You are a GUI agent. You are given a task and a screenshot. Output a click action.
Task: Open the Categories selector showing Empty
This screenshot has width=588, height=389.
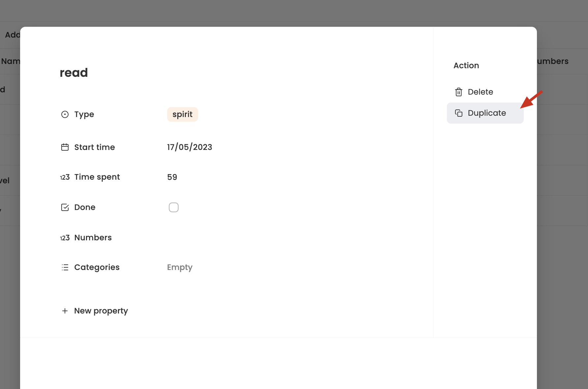[x=180, y=267]
